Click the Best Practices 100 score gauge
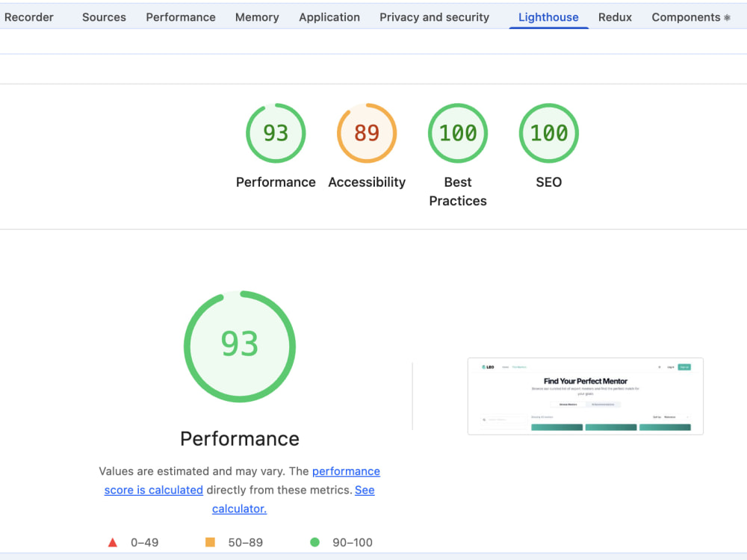The image size is (747, 560). coord(458,133)
